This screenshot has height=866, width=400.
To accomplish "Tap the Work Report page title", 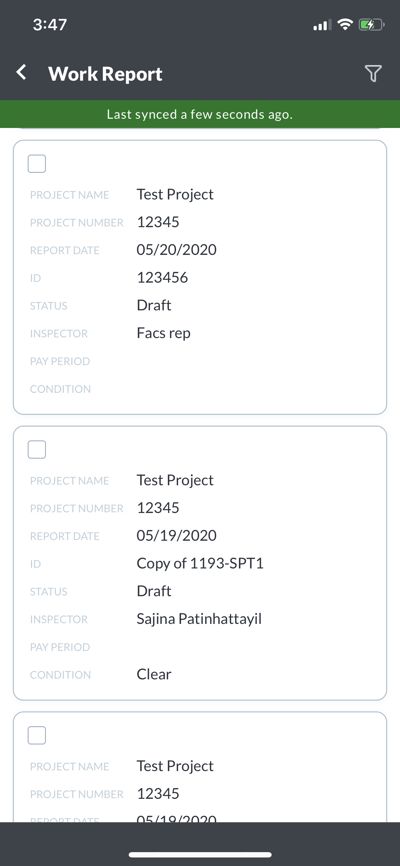I will point(105,74).
